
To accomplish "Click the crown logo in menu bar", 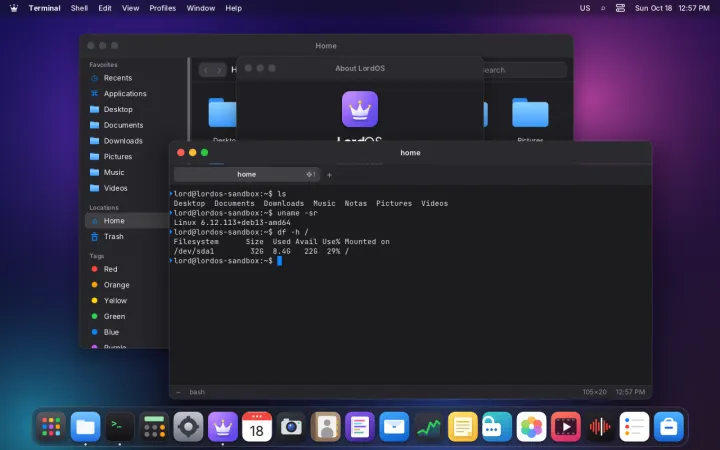I will [x=14, y=8].
